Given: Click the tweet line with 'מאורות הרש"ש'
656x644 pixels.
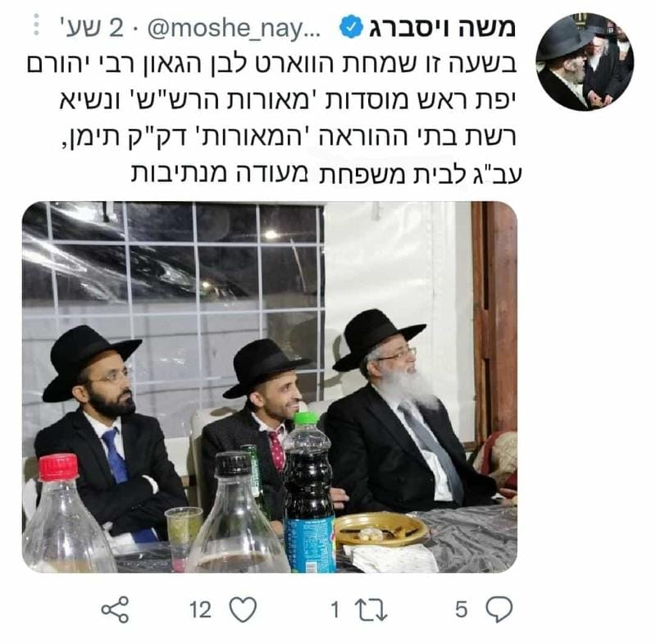Looking at the screenshot, I should point(288,101).
